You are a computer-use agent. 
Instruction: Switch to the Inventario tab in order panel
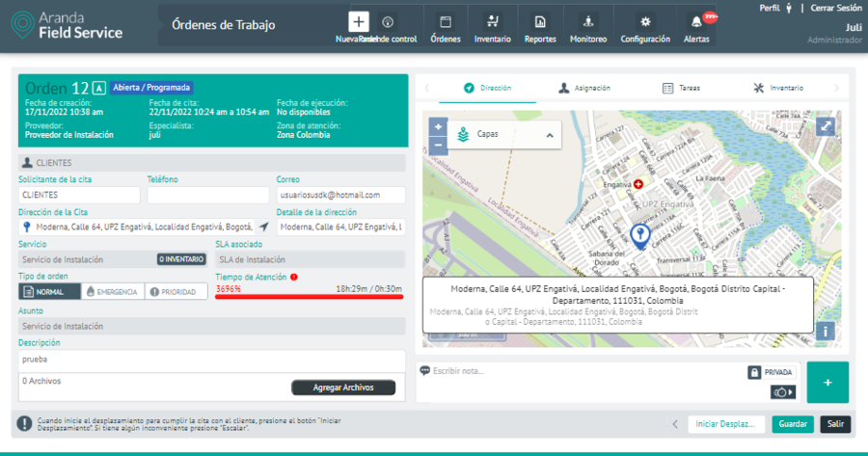point(777,88)
